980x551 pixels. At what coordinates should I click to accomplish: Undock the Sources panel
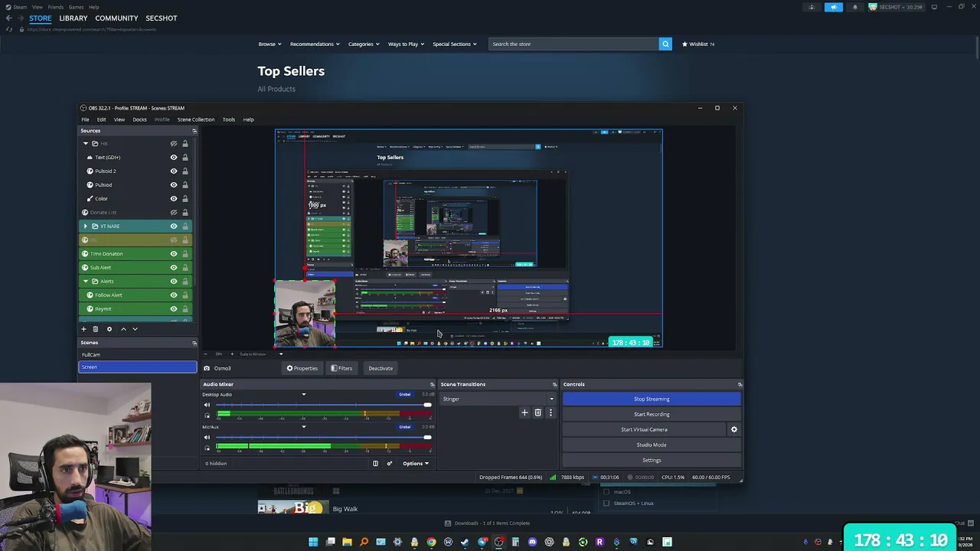(194, 131)
